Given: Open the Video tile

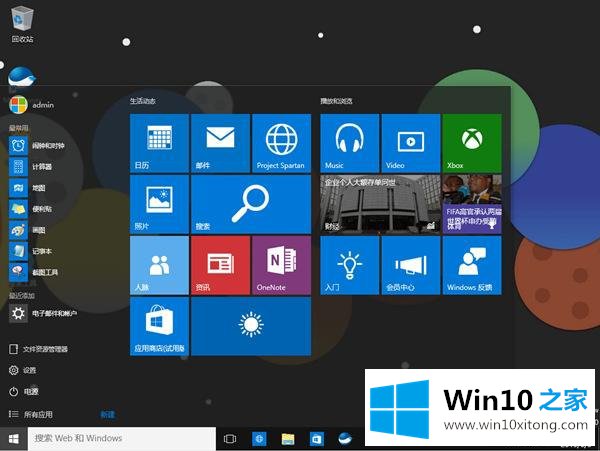Looking at the screenshot, I should [x=411, y=143].
